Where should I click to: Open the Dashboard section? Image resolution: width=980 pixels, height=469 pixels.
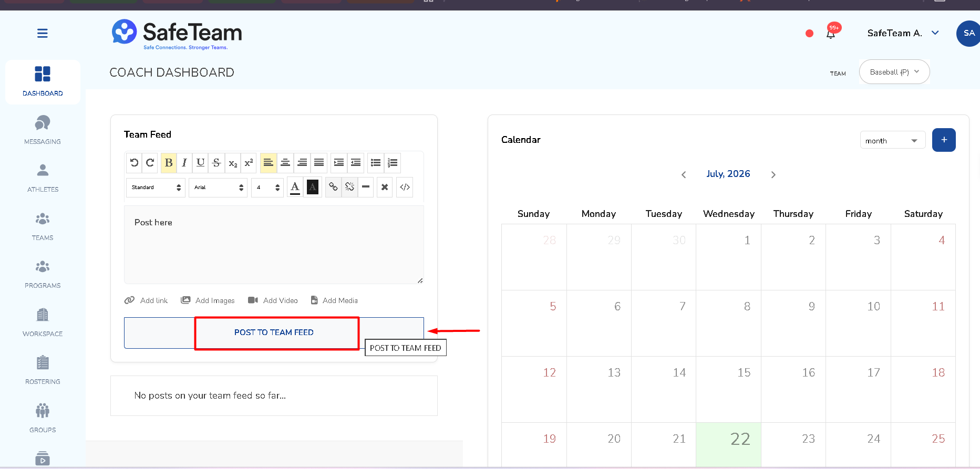pos(43,82)
